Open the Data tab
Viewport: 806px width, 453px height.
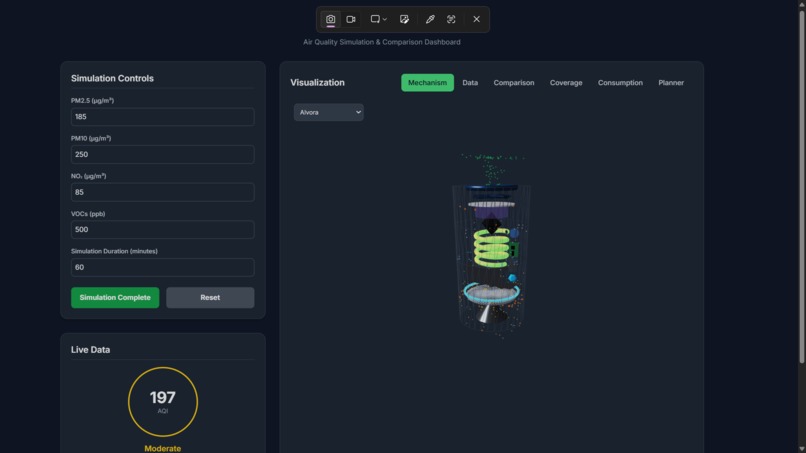[470, 83]
